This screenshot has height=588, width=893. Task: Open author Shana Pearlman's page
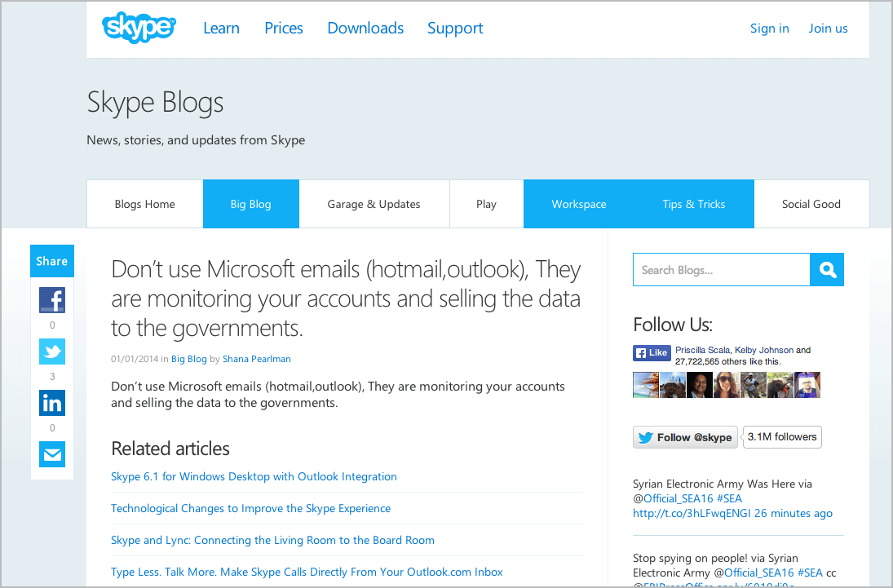tap(256, 359)
